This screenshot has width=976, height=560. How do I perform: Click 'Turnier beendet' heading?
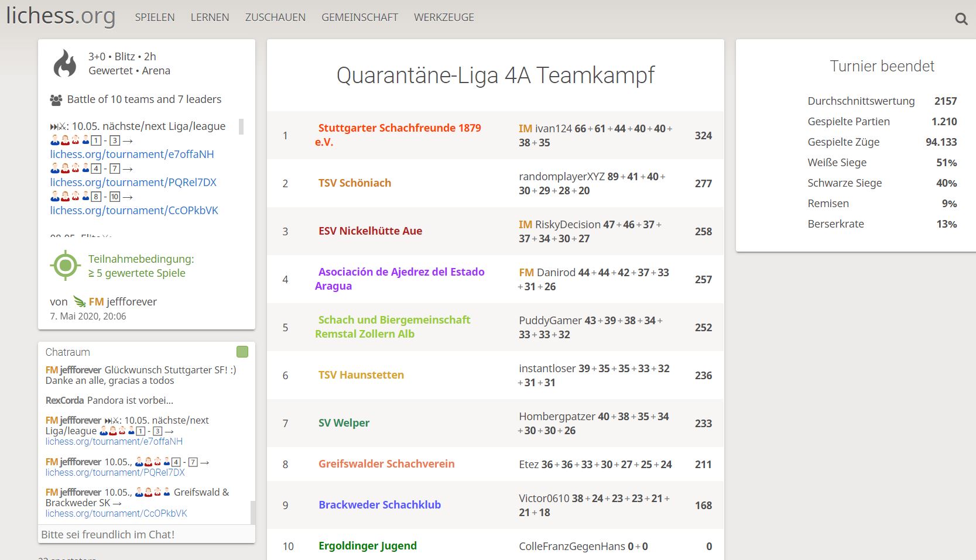[x=882, y=66]
